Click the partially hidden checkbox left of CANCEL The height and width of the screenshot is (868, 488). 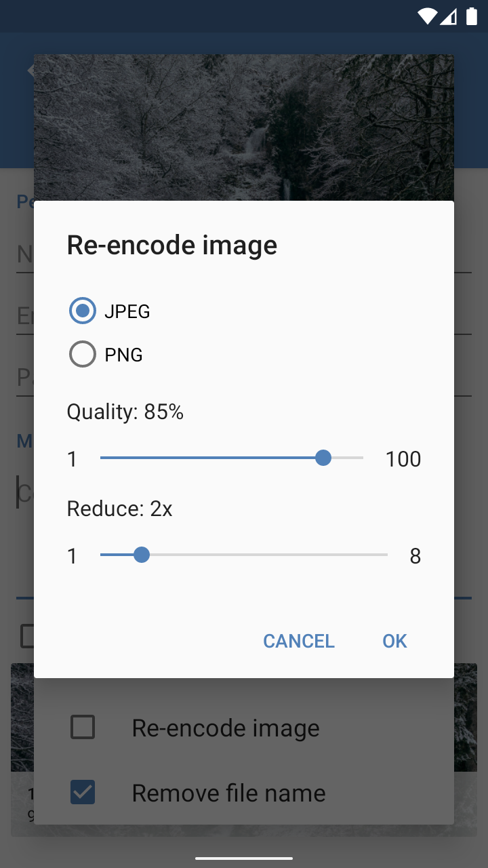[26, 636]
